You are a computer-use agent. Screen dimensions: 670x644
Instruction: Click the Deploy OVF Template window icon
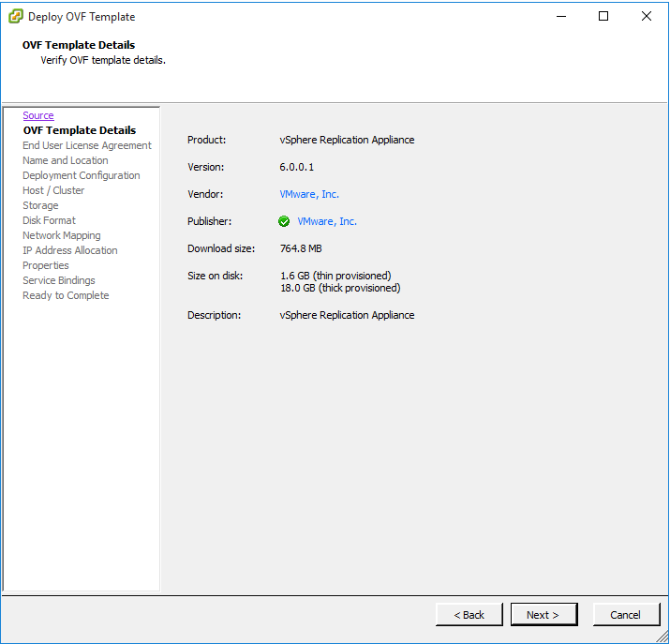[x=15, y=17]
